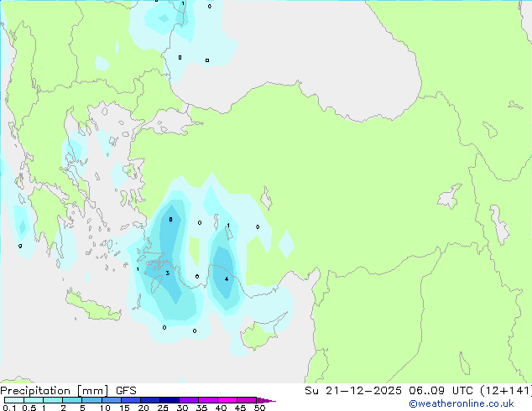Click the '(12+141)' forecast offset text
Screen dimensions: 532x411
pyautogui.click(x=506, y=391)
